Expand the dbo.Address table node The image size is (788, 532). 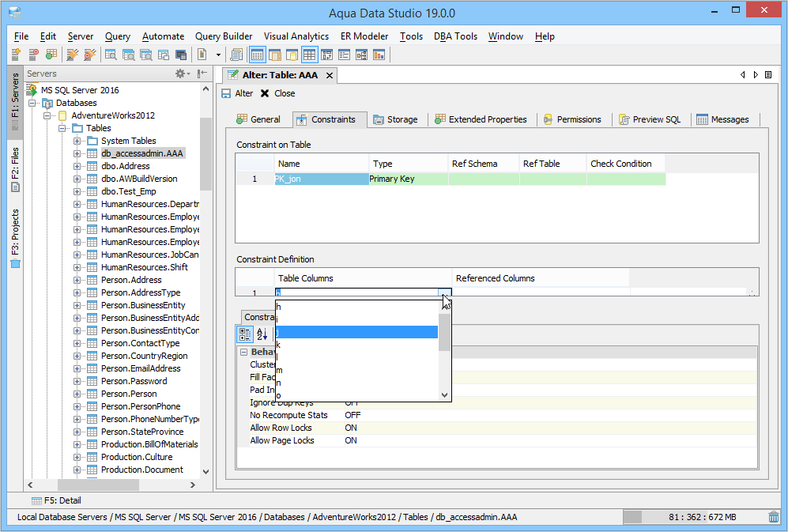[x=77, y=166]
